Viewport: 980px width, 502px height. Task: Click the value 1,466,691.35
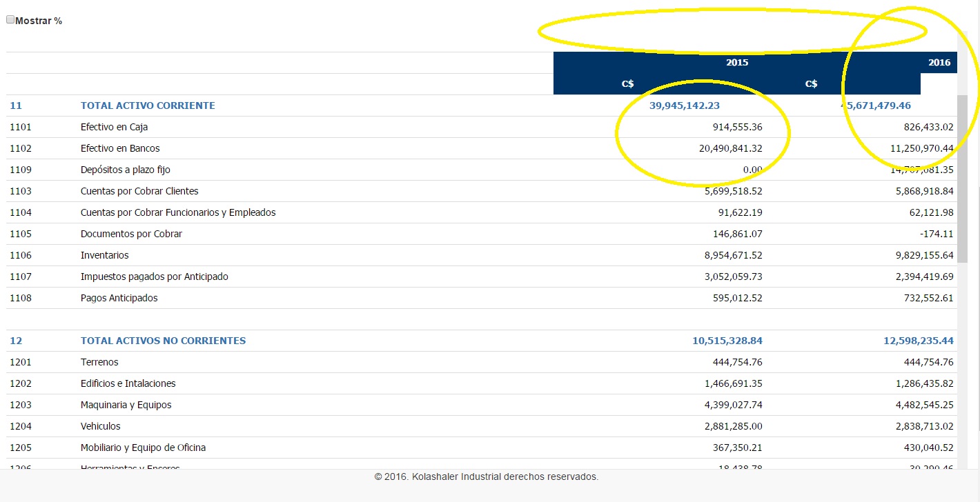(734, 383)
